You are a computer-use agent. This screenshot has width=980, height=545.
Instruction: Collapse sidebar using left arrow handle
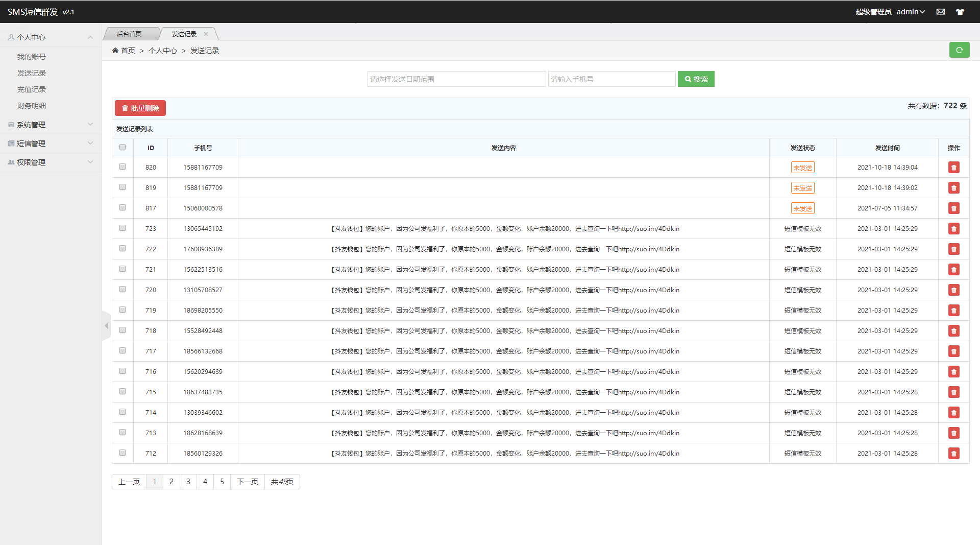tap(106, 325)
